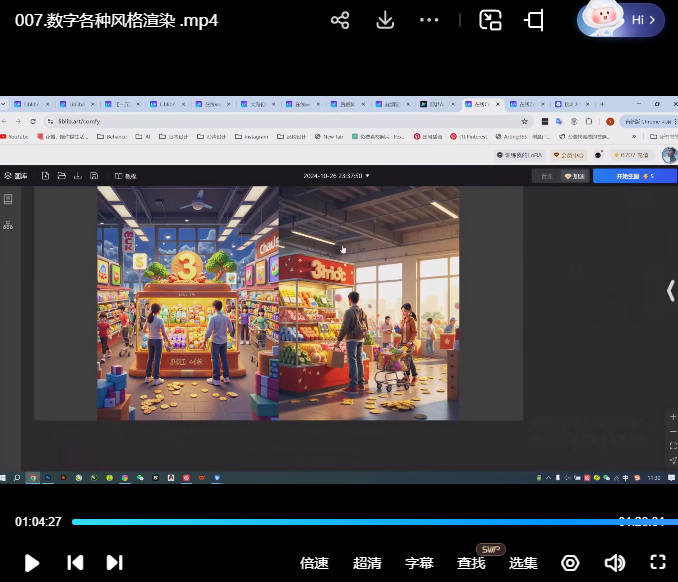The height and width of the screenshot is (582, 678).
Task: Enable picture-in-picture mini player mode
Action: pos(490,20)
